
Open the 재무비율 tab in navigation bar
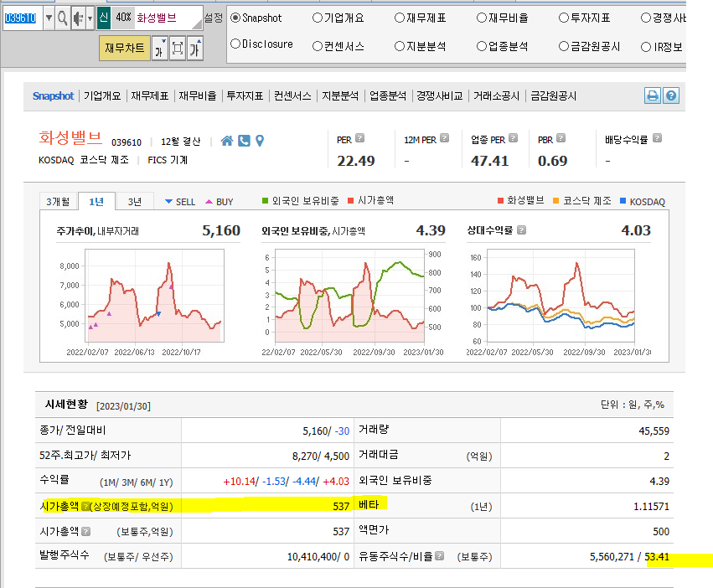(x=198, y=96)
